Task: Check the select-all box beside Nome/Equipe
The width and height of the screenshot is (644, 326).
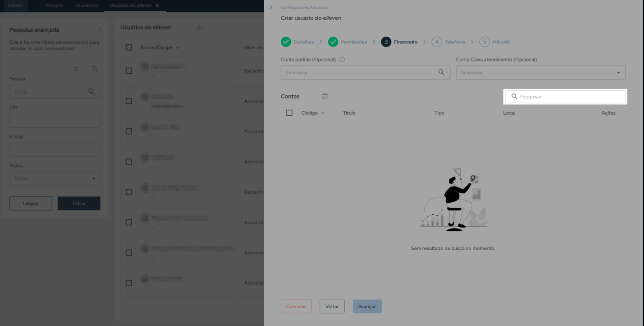Action: tap(129, 47)
